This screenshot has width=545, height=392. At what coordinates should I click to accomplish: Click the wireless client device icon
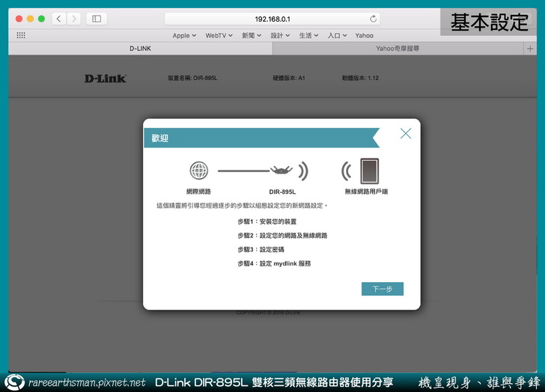tap(369, 171)
